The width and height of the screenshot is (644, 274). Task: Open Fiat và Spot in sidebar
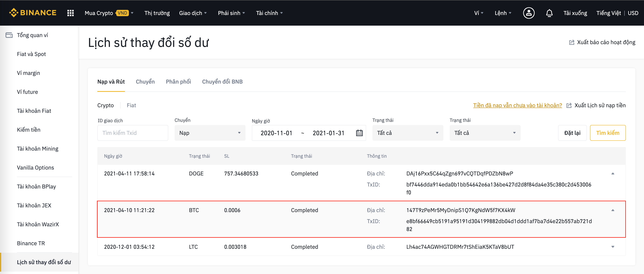[x=31, y=54]
